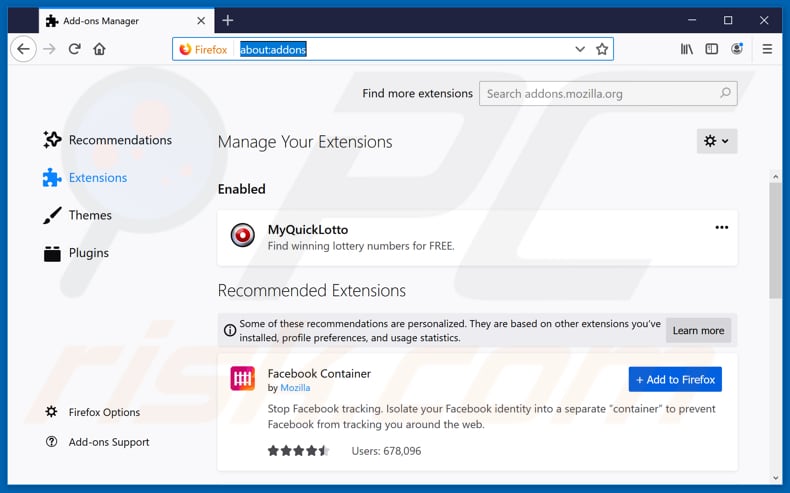Image resolution: width=790 pixels, height=493 pixels.
Task: Open the Facebook Container extension title
Action: tap(319, 373)
